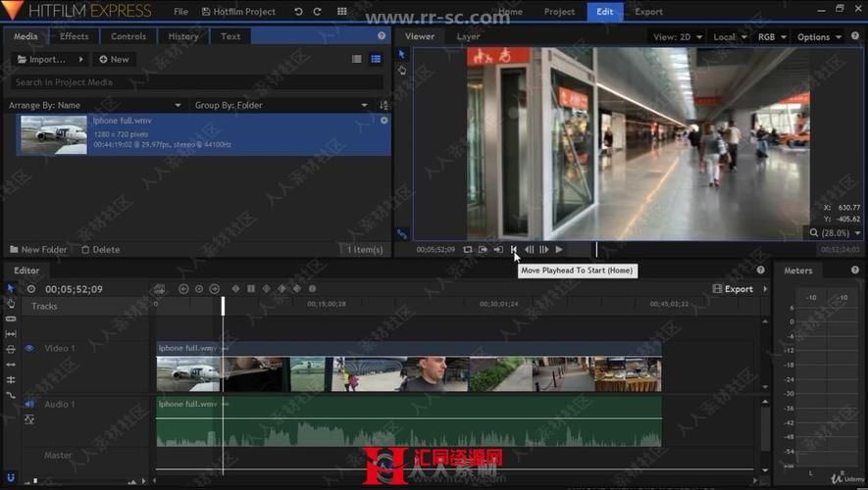Screen dimensions: 868x490
Task: Move playhead to start in Viewer
Action: (x=514, y=250)
